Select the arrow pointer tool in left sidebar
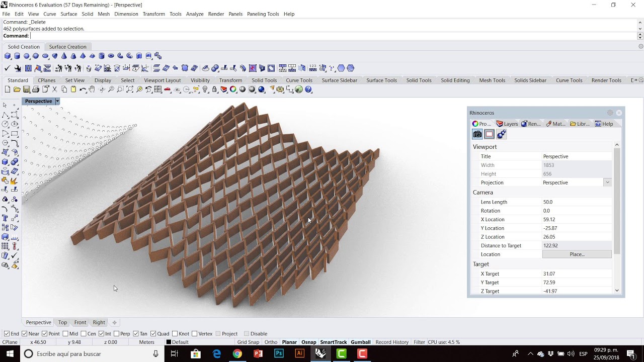 pos(5,105)
